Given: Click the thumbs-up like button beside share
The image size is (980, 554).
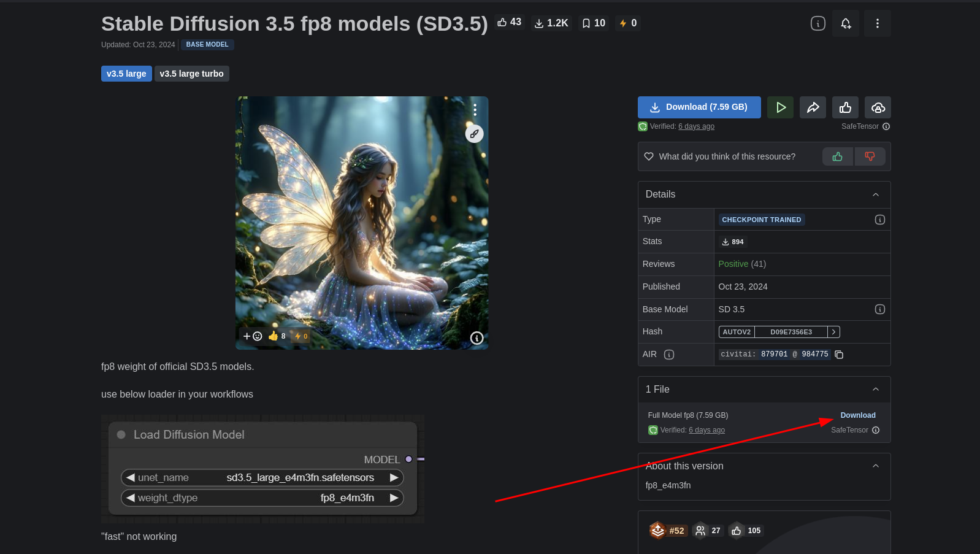Looking at the screenshot, I should (x=845, y=107).
